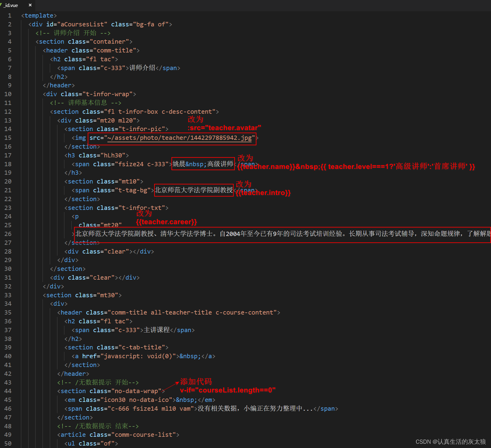Click the text 北京师范大学法学院副教授 on line 21

[194, 190]
